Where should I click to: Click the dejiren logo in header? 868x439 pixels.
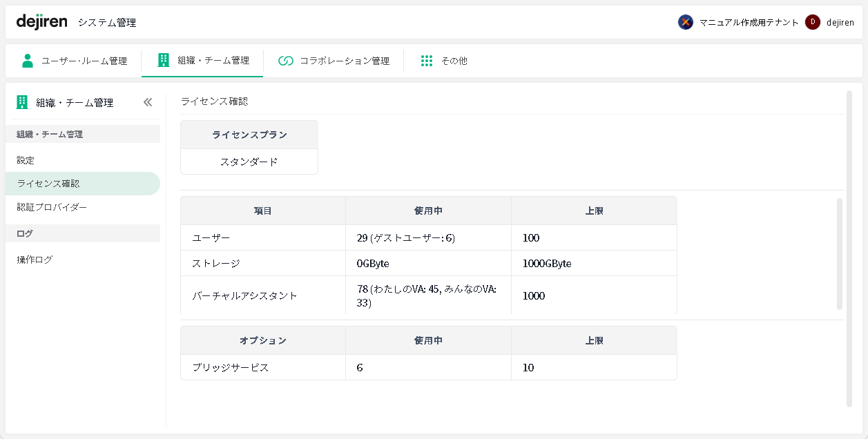pos(41,21)
